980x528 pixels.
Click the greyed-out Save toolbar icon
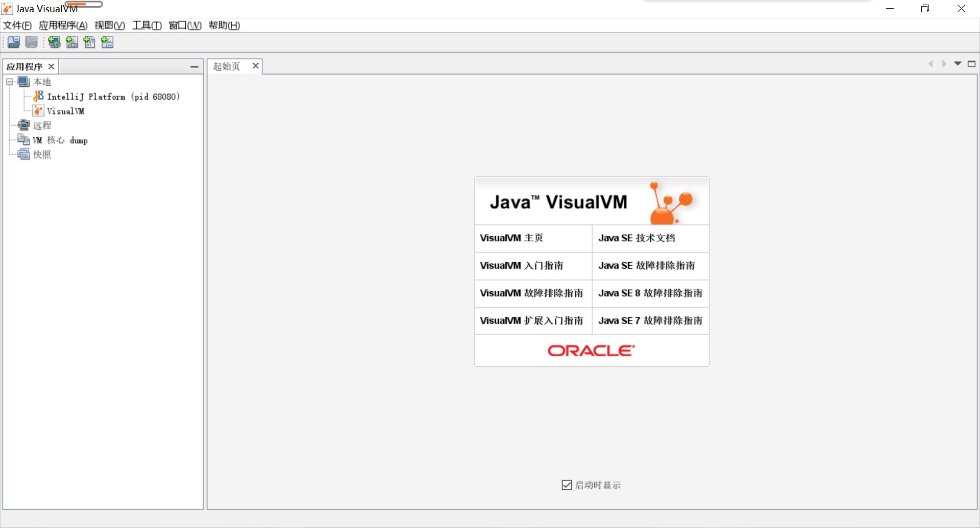(32, 42)
